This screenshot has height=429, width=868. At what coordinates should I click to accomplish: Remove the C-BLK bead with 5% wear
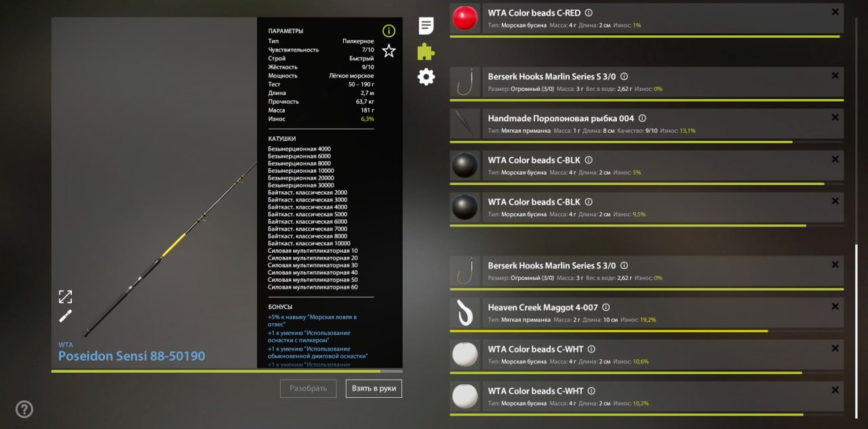[x=835, y=159]
